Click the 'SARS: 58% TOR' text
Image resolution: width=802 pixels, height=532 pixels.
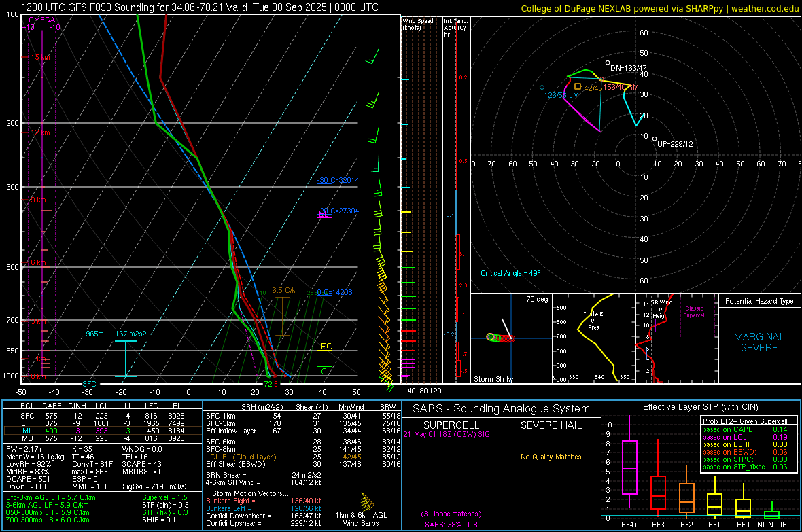coord(451,525)
